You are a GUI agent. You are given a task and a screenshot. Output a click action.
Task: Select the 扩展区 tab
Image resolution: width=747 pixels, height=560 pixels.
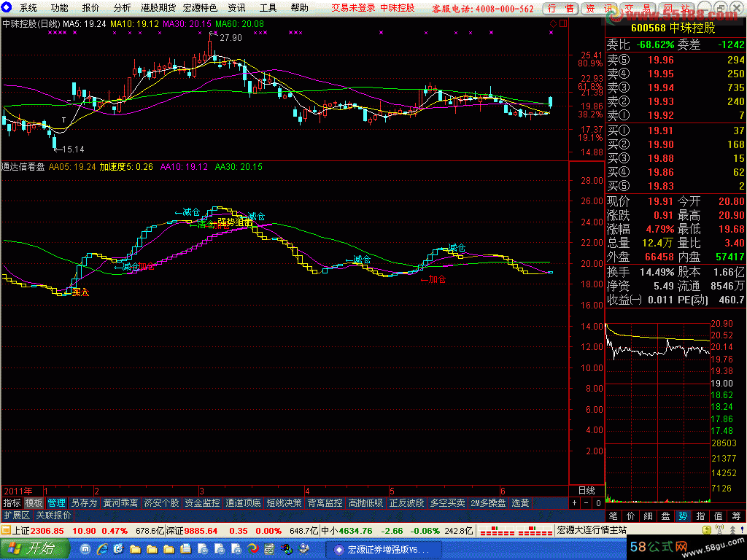pos(17,516)
